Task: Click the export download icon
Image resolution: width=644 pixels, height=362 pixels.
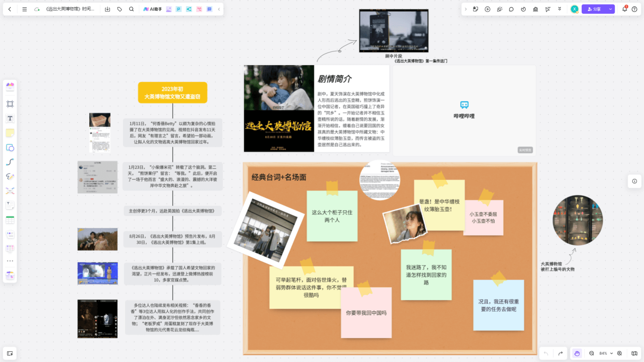Action: [x=107, y=9]
